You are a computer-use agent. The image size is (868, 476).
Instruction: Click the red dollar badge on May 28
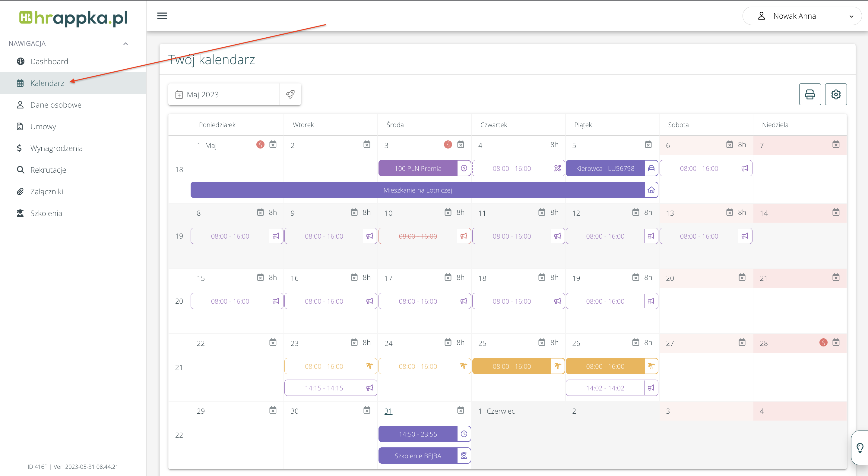[823, 343]
